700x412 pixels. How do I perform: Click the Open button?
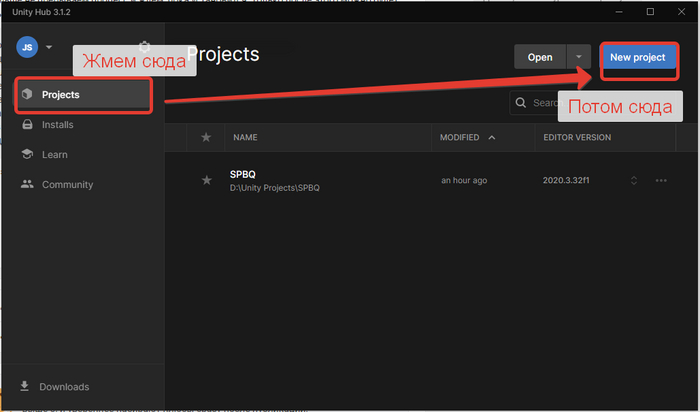(x=540, y=57)
